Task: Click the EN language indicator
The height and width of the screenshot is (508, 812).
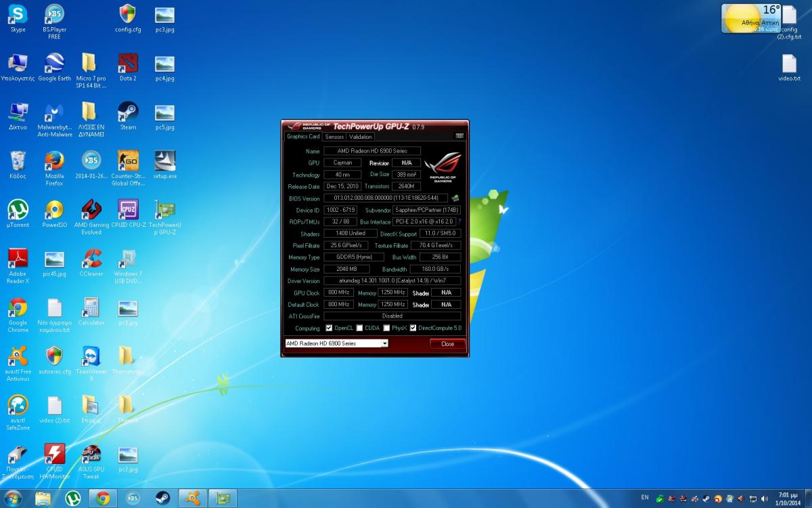Action: tap(645, 498)
